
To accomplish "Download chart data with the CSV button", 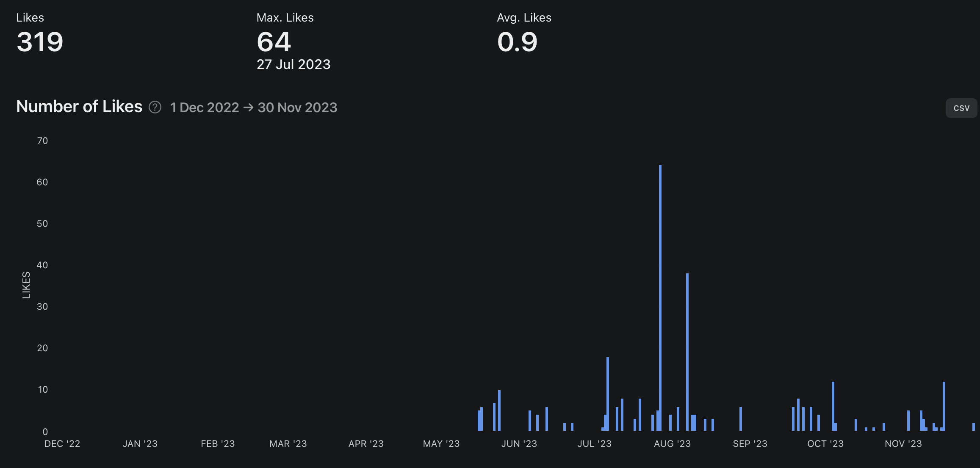I will coord(961,108).
